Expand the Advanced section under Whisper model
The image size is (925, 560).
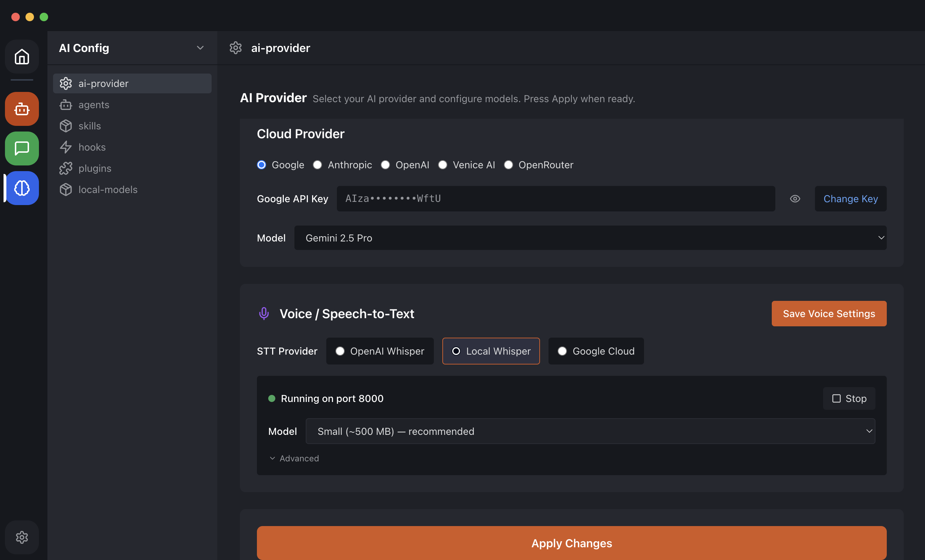coord(294,458)
